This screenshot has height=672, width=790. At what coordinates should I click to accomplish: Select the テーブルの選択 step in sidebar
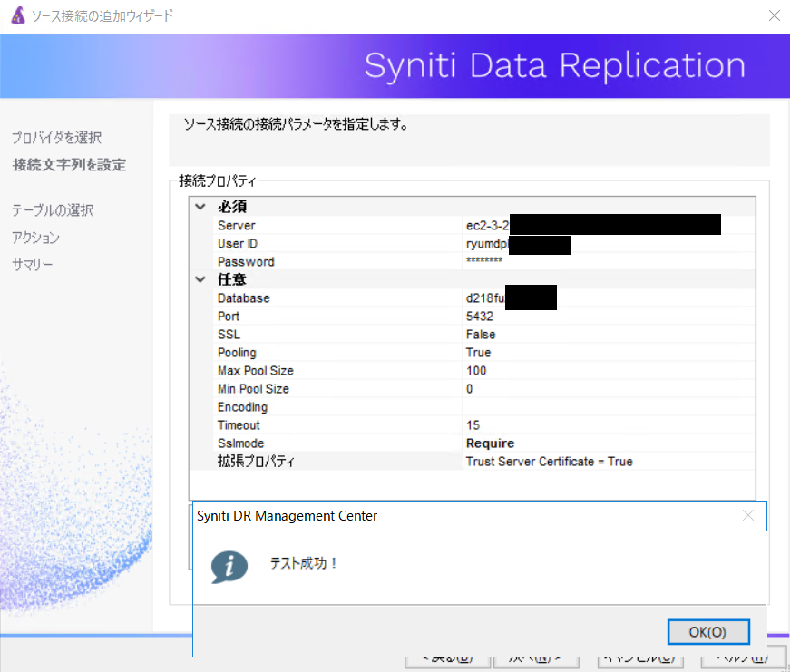(x=53, y=210)
